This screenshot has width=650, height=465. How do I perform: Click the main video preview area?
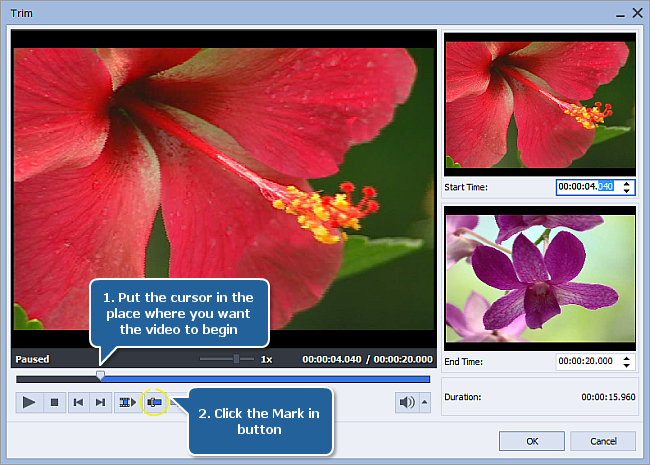[x=224, y=189]
